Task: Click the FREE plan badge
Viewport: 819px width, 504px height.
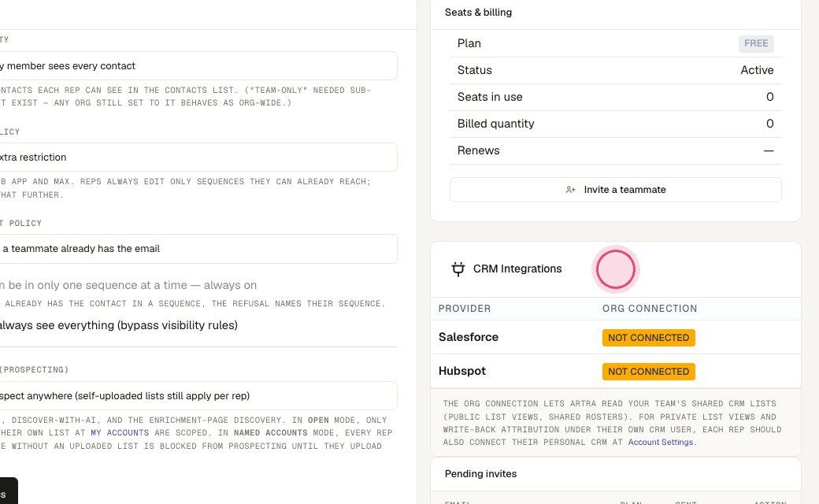Action: (756, 43)
